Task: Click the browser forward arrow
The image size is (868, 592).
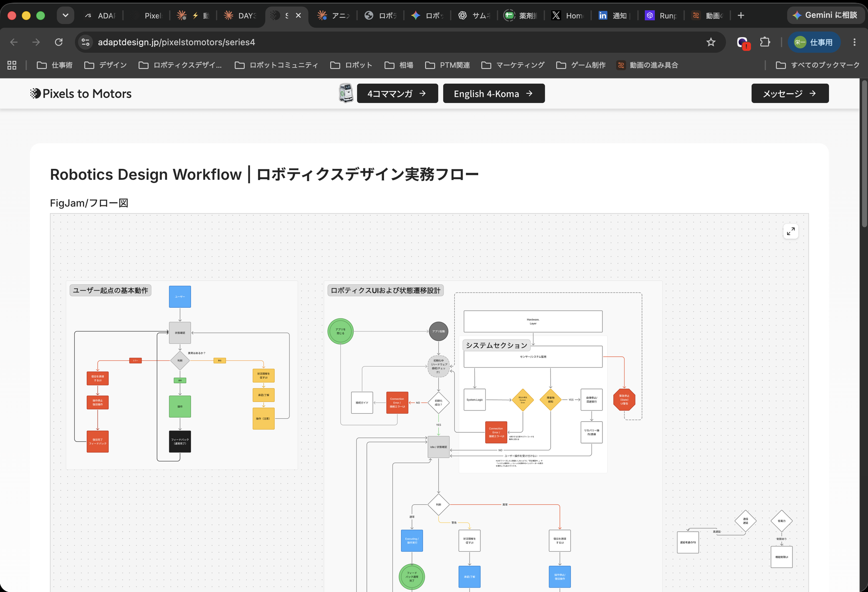Action: click(36, 42)
